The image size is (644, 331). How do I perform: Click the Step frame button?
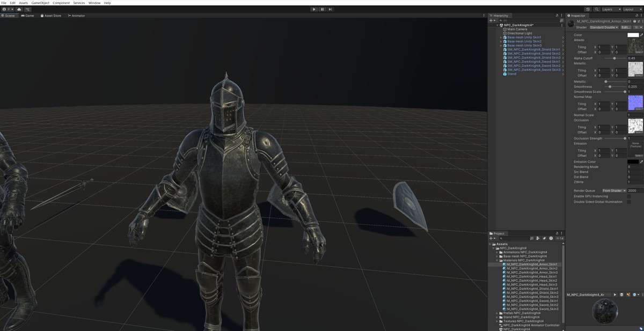(x=330, y=9)
